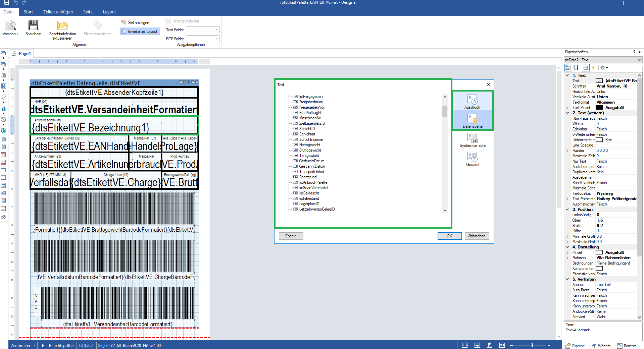Open the Layout ribbon tab

point(109,12)
